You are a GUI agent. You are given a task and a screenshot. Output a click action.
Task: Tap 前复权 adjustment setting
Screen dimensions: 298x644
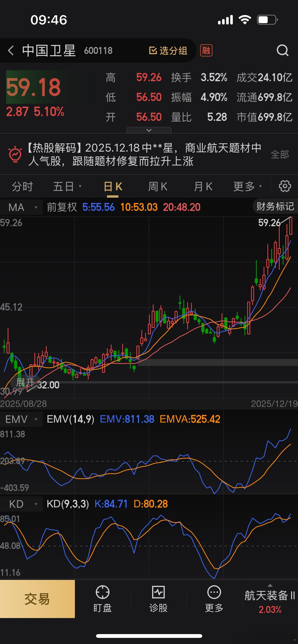pos(62,207)
